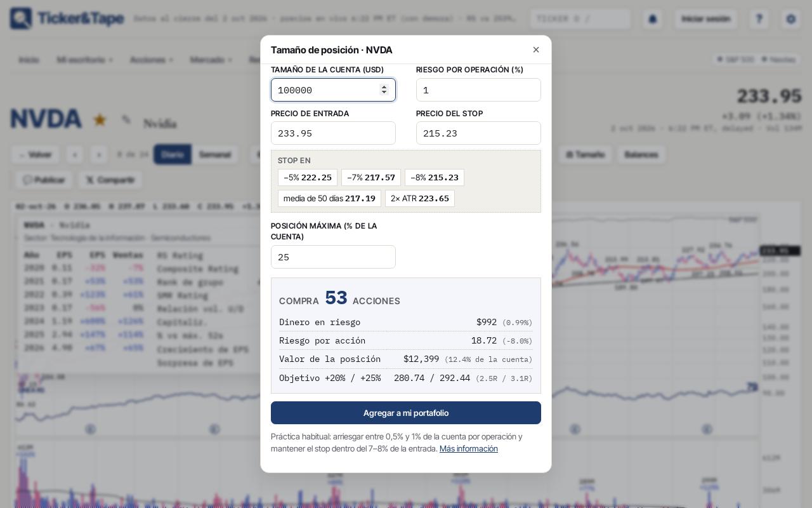Click the Precio de entrada field
Screen dimensions: 812x508
tap(333, 133)
